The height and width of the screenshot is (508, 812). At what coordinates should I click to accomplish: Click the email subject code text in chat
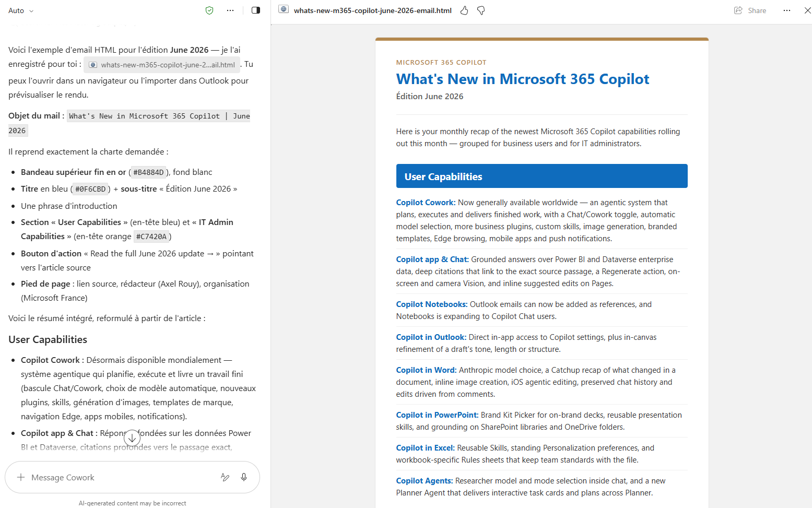point(130,123)
